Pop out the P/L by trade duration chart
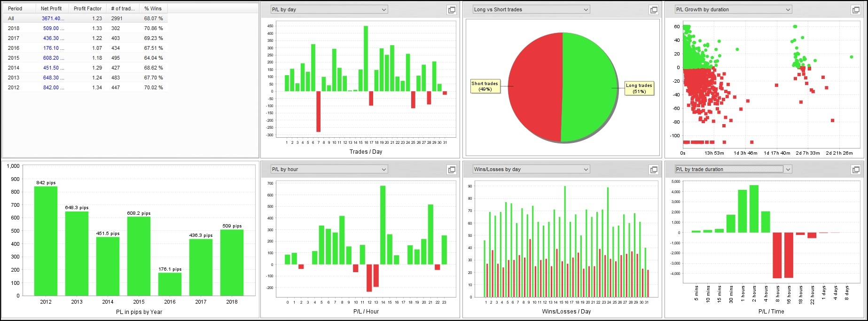Screen dimensions: 868x321 click(856, 170)
